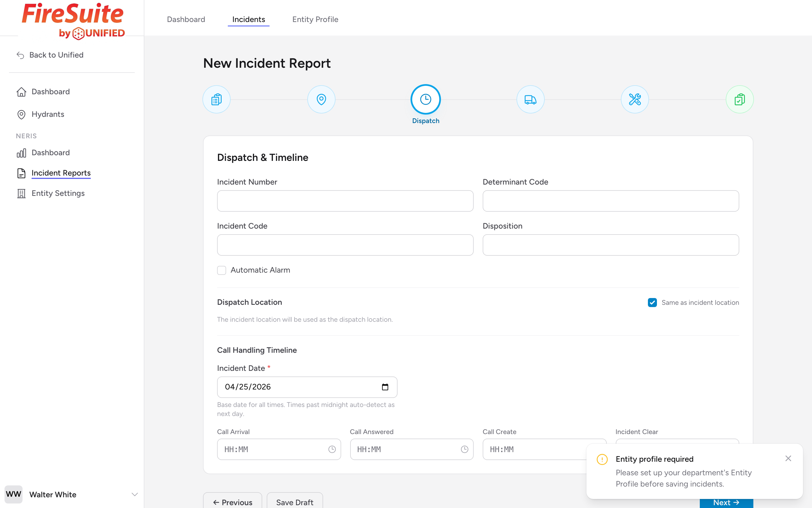Open the first wizard step clipboard icon
This screenshot has height=508, width=812.
(x=217, y=99)
